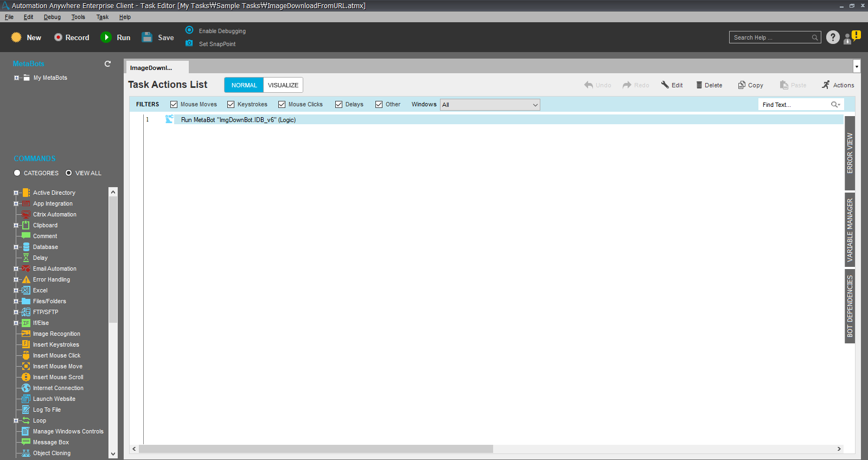Click the green Run play icon
The image size is (868, 460).
pyautogui.click(x=106, y=37)
